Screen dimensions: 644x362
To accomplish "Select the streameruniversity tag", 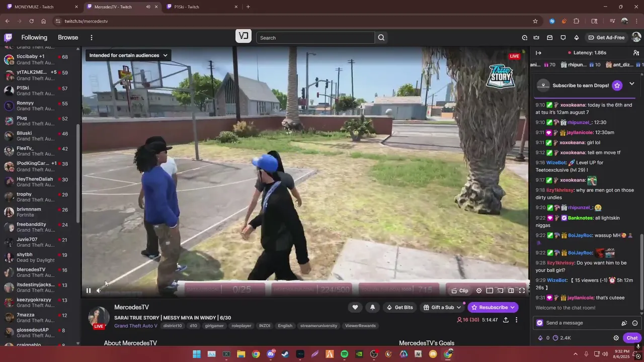I will coord(318,326).
